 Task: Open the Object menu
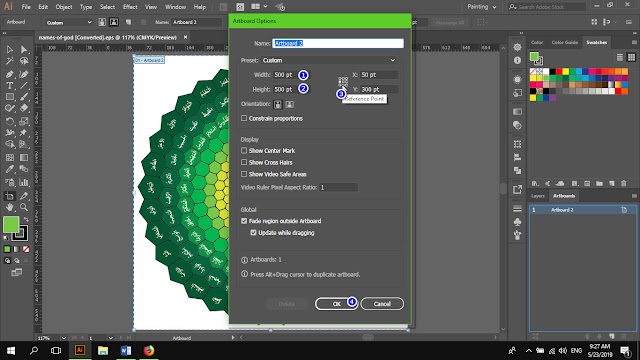[64, 7]
